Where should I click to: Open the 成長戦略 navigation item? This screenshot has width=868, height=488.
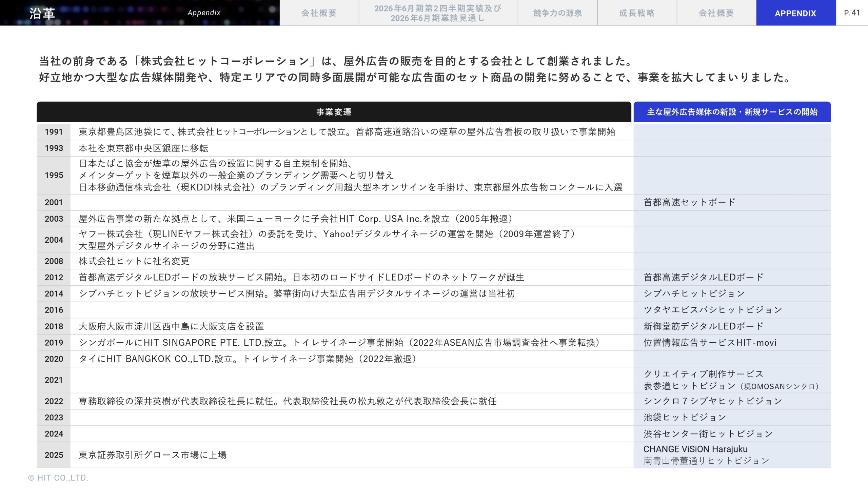[x=637, y=13]
